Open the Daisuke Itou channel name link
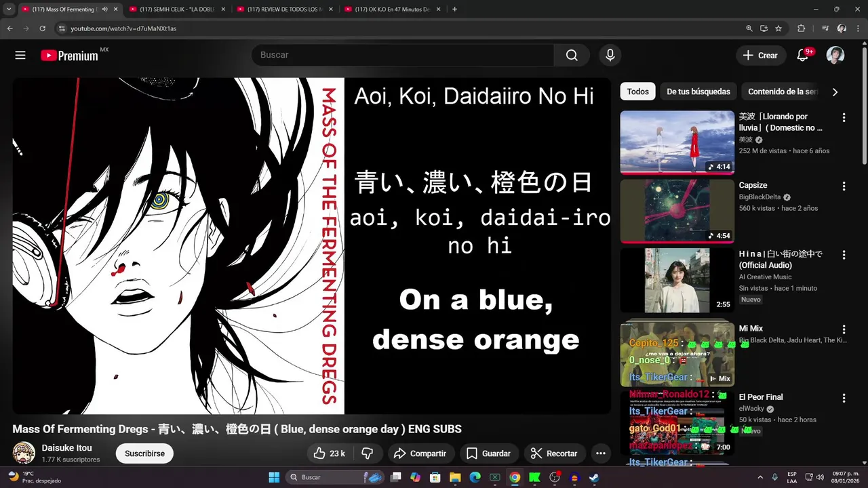868x488 pixels. [x=67, y=448]
